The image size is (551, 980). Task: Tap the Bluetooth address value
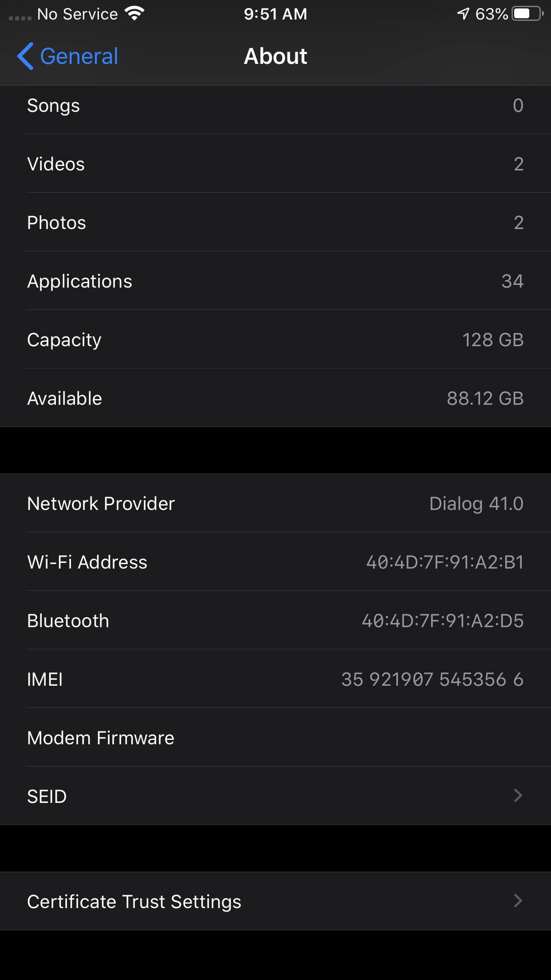pos(442,620)
